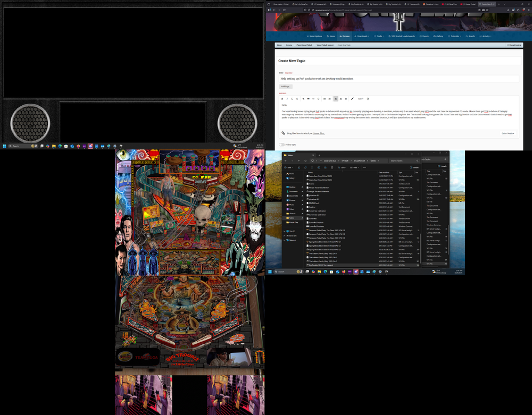Click the News navigation item

point(331,36)
